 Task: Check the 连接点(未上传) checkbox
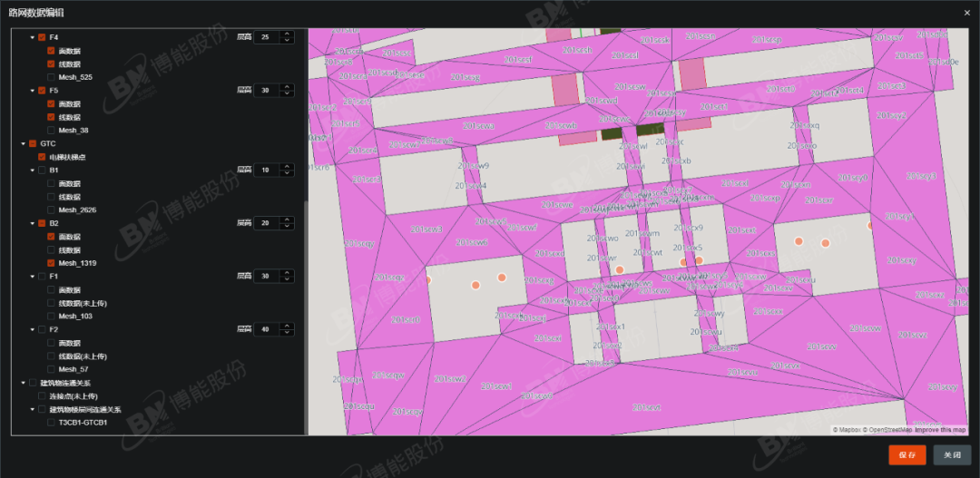click(42, 395)
